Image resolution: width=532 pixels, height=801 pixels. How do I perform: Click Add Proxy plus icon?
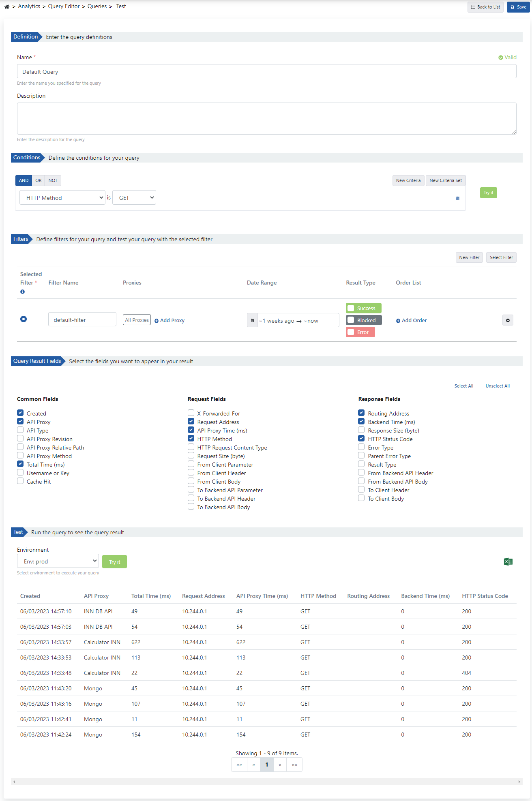tap(157, 321)
